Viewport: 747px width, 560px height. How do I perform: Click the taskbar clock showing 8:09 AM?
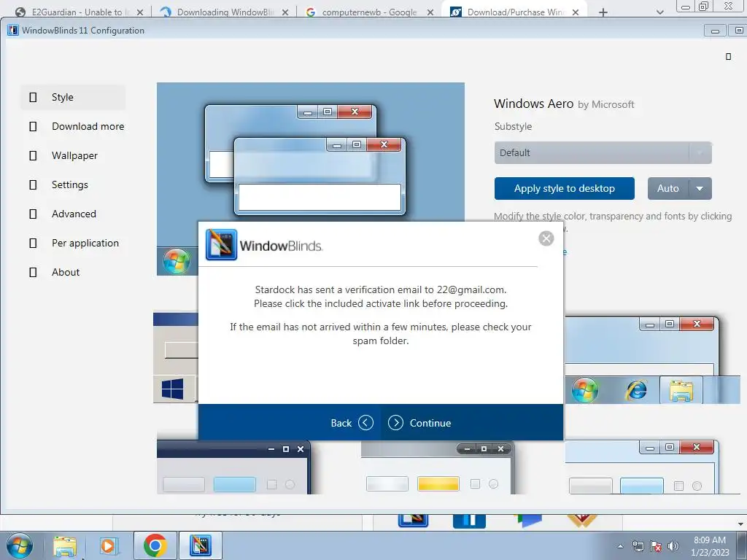tap(709, 546)
